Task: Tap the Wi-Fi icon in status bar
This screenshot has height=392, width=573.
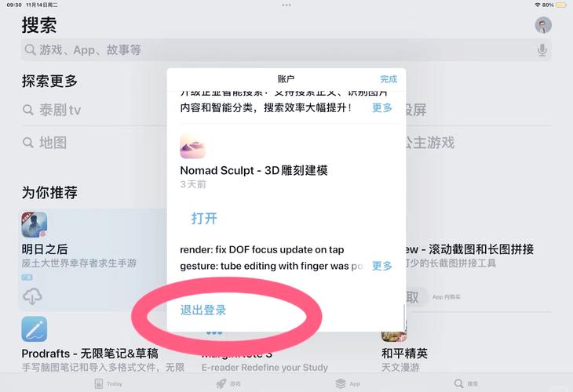Action: [538, 5]
